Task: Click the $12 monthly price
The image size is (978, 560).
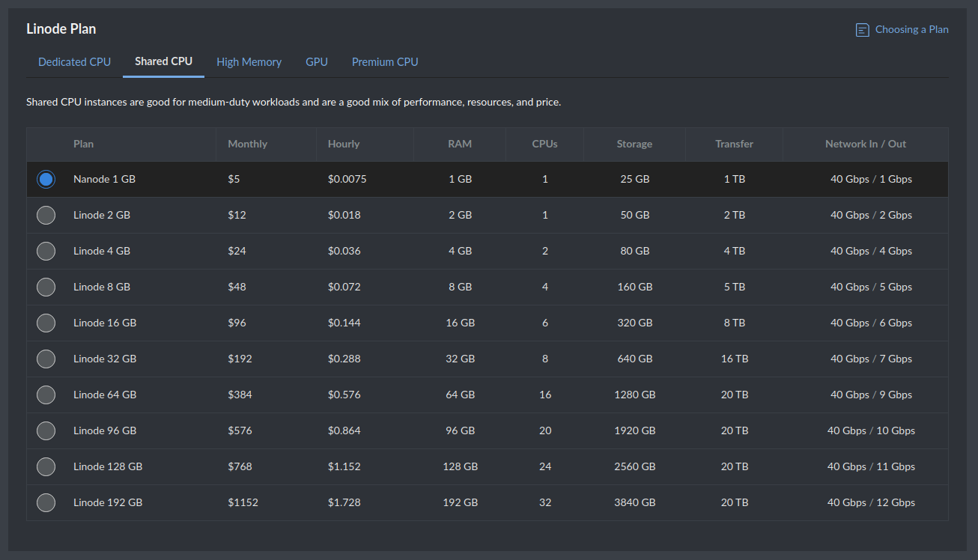Action: [237, 216]
